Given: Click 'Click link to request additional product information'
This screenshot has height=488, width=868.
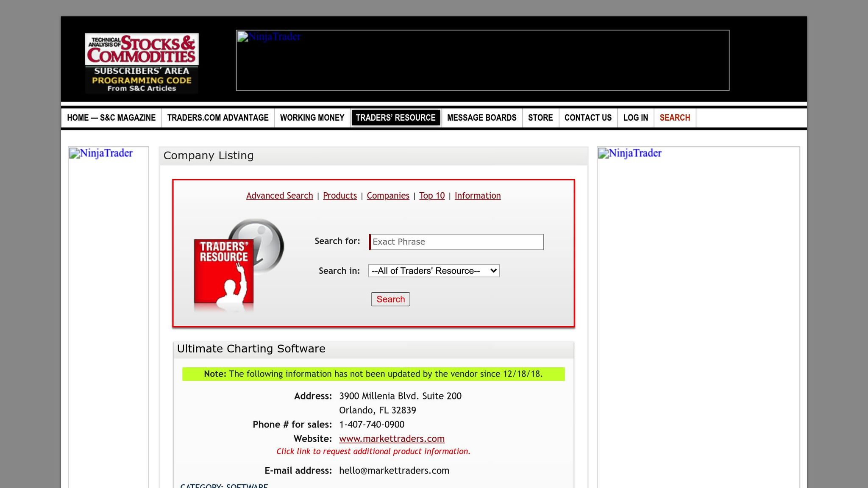Looking at the screenshot, I should tap(373, 452).
